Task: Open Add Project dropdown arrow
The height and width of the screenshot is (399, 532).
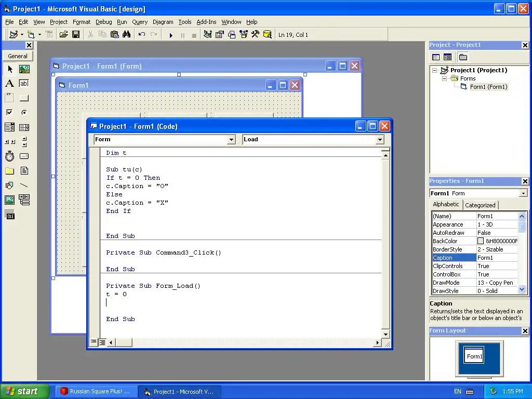Action: coord(22,35)
